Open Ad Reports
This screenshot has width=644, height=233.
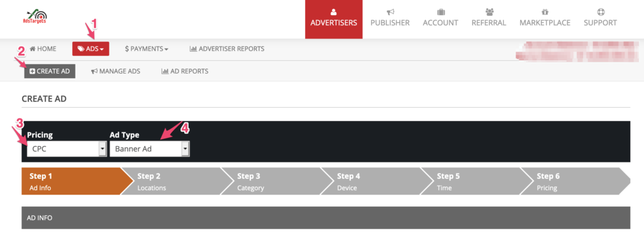point(185,71)
